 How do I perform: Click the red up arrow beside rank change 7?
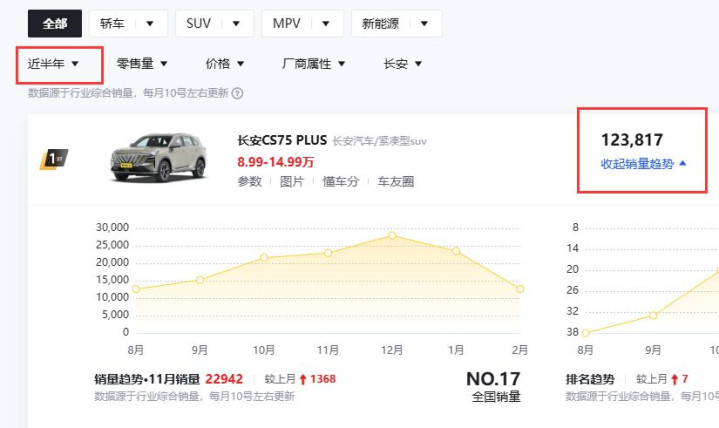pos(675,379)
